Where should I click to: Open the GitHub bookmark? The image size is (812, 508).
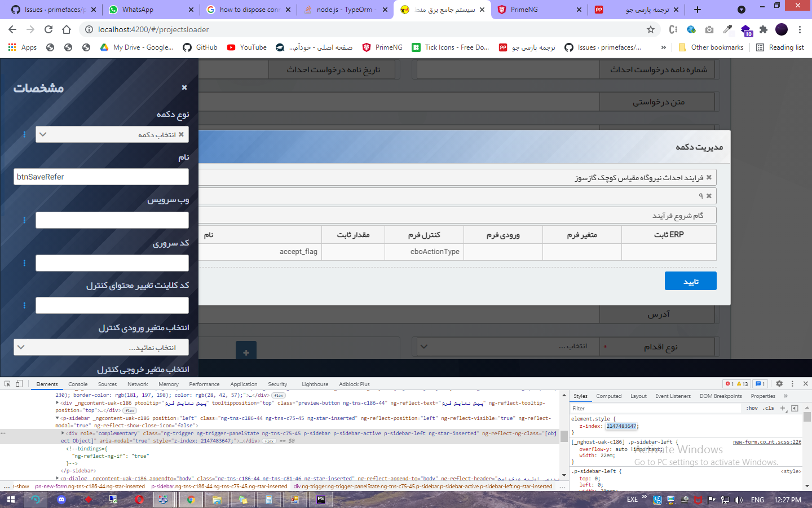(200, 47)
